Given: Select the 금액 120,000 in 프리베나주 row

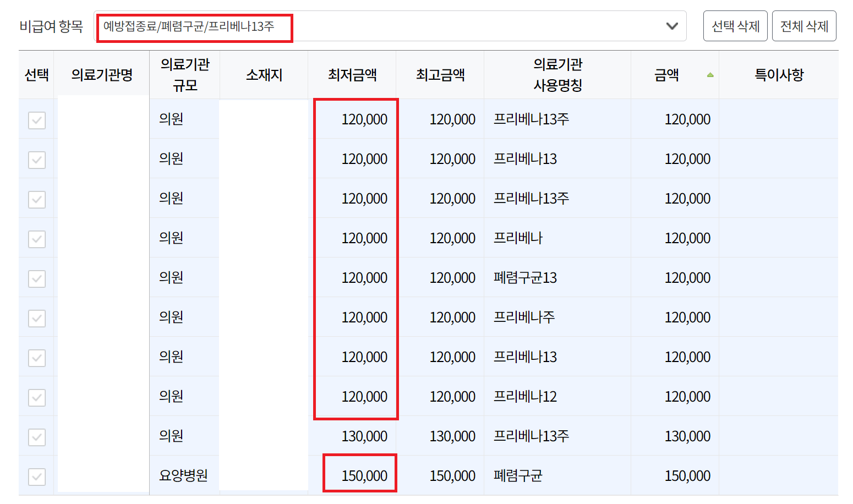Looking at the screenshot, I should 687,317.
